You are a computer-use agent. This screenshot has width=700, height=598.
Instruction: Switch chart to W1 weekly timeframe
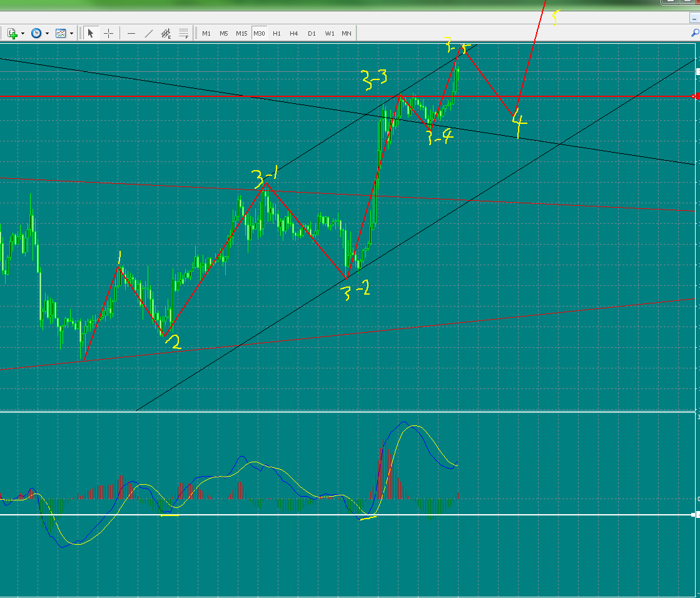click(x=330, y=34)
